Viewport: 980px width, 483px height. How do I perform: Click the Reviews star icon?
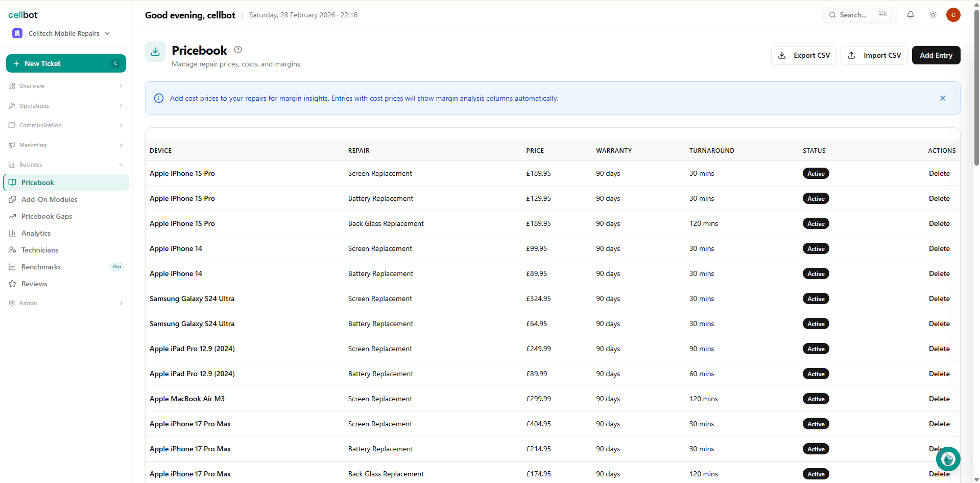tap(12, 284)
